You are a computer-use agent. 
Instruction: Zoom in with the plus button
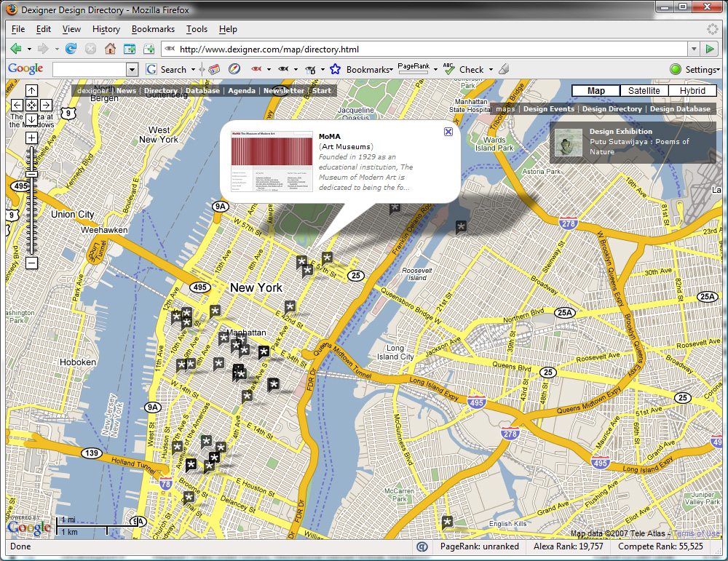click(x=31, y=138)
